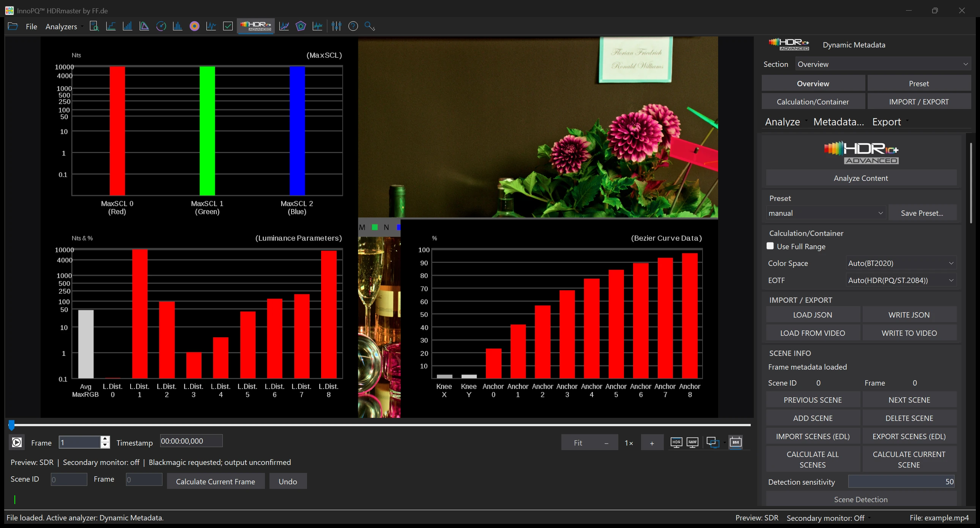Open the triangle gamut analyzer icon
Viewport: 980px width, 528px height.
[x=144, y=26]
